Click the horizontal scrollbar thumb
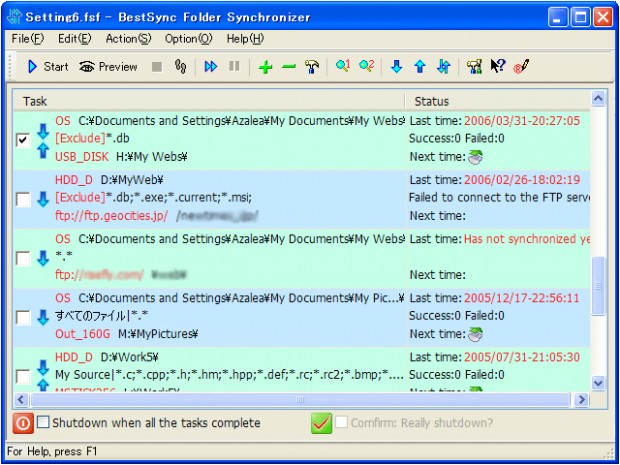Screen dimensions: 620x465 tap(300, 400)
